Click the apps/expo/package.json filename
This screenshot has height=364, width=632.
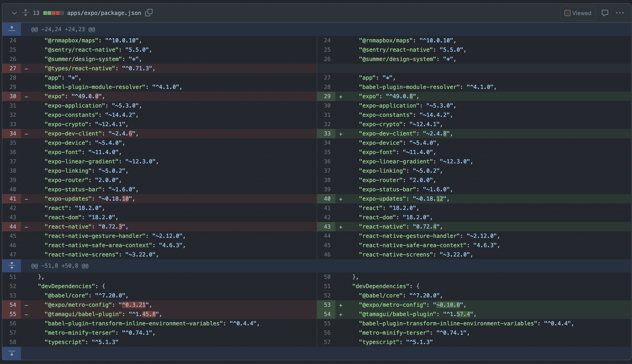point(104,13)
